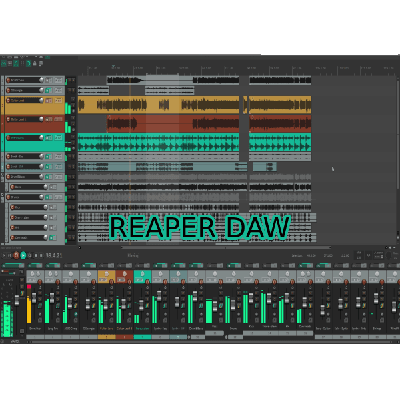Arm the topmost track for recording
This screenshot has height=400, width=400.
pos(8,80)
